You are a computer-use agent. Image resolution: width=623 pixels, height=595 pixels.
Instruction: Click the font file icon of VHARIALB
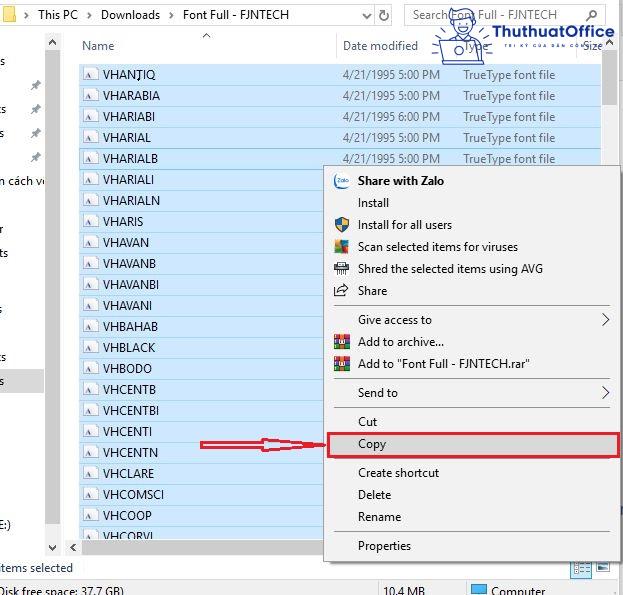[x=90, y=158]
